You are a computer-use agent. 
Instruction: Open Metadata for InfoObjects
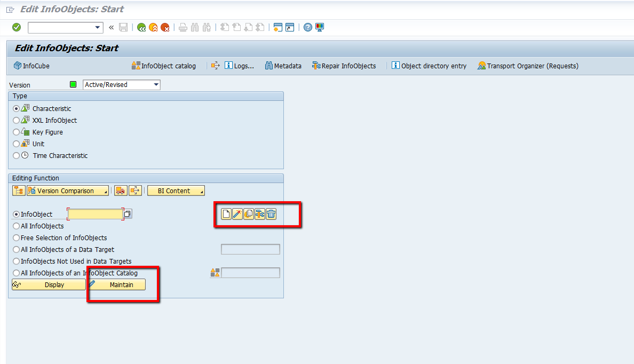tap(283, 66)
